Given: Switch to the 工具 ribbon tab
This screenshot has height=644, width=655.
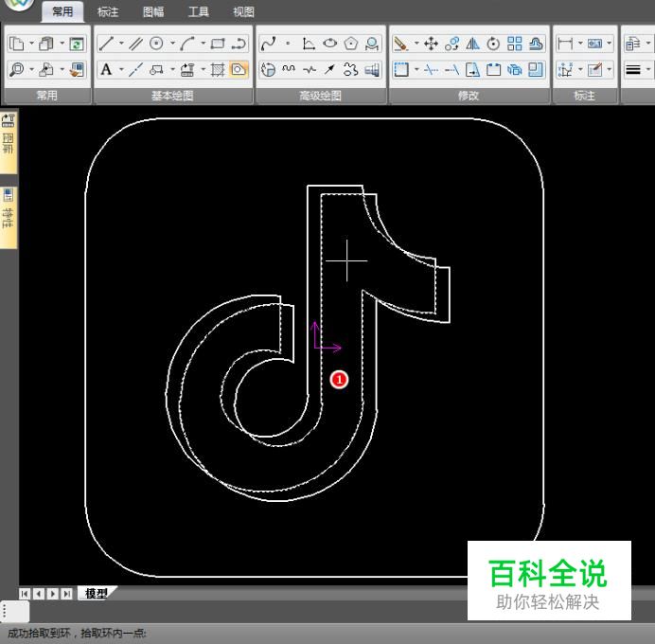Looking at the screenshot, I should click(199, 11).
